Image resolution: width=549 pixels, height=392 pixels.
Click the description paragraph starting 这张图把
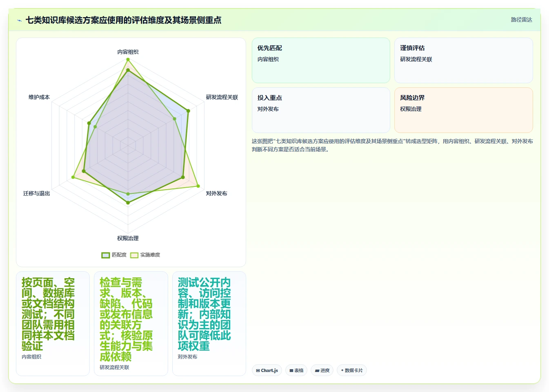click(392, 145)
